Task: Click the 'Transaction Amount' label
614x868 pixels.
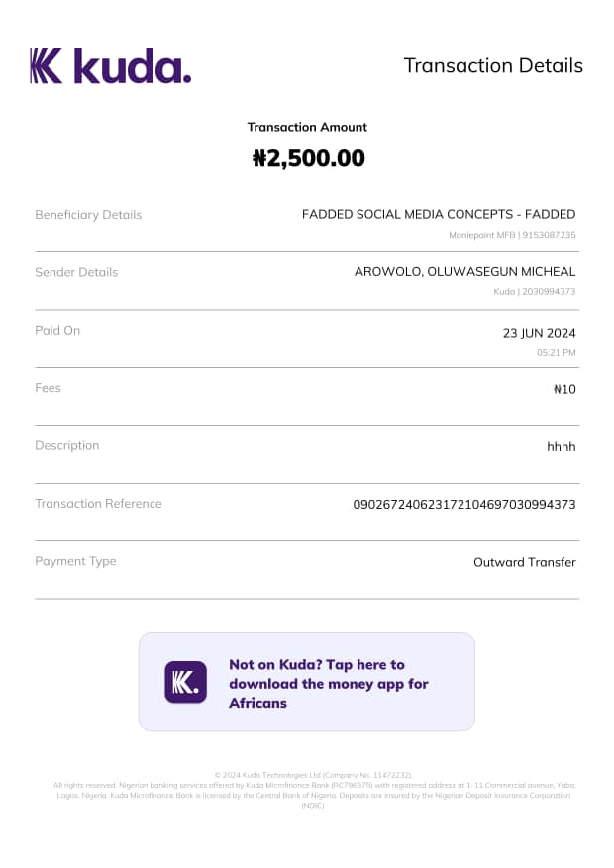Action: [x=307, y=127]
